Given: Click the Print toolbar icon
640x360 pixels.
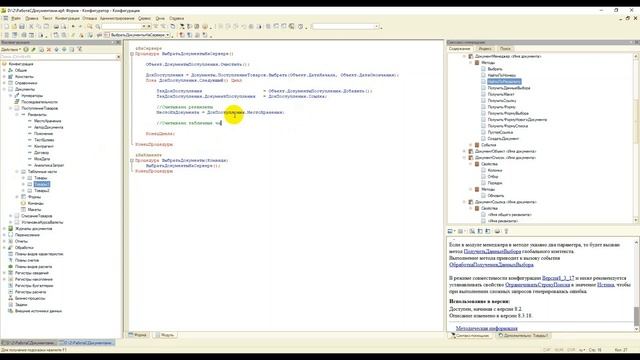Looking at the screenshot, I should tap(56, 27).
